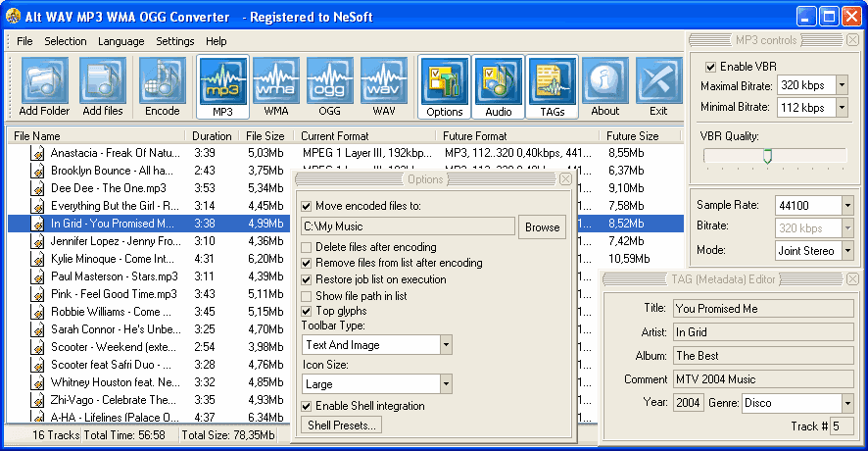Screen dimensions: 868x451
Task: Click file icon beside Whitney Houston track
Action: [37, 382]
